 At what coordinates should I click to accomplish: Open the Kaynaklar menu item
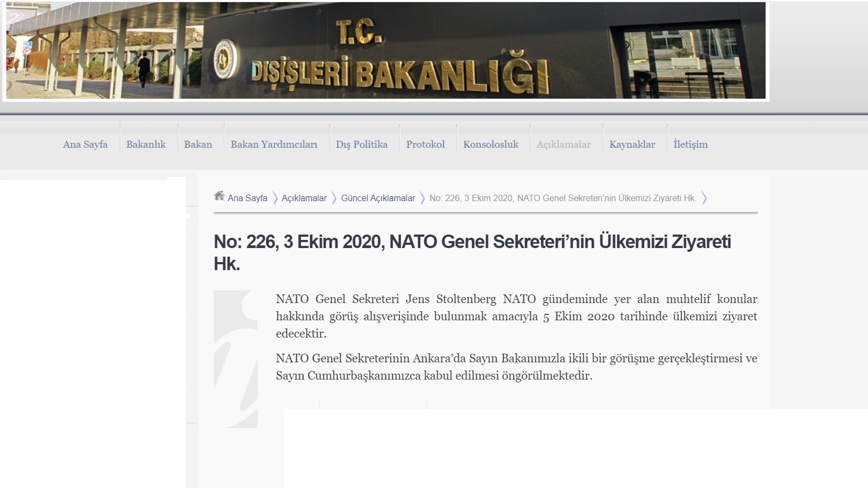(632, 145)
